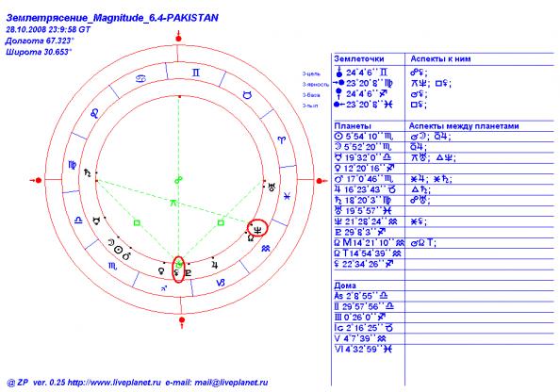Click the green quincunx aspect glyph

[x=173, y=204]
